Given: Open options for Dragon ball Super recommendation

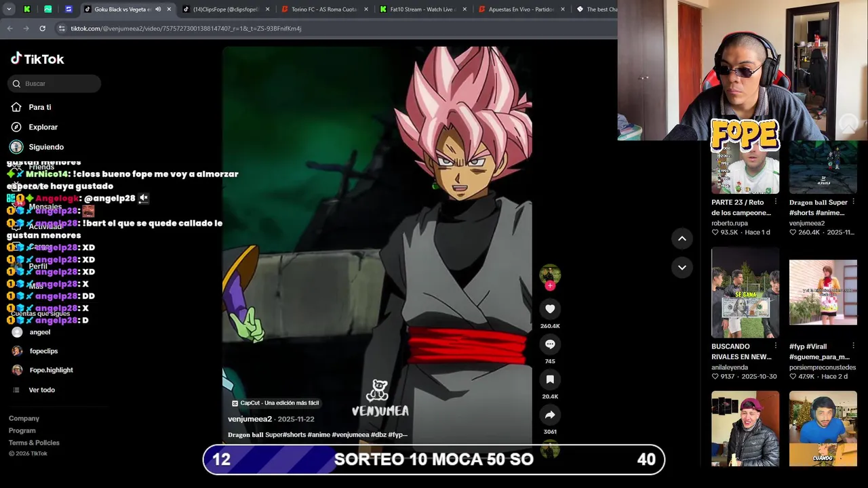Looking at the screenshot, I should 854,202.
